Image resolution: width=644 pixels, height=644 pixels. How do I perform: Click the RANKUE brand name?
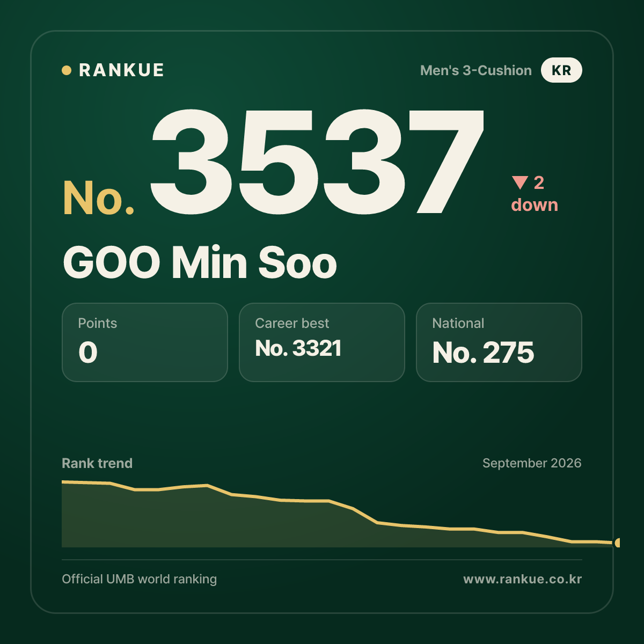pos(122,70)
